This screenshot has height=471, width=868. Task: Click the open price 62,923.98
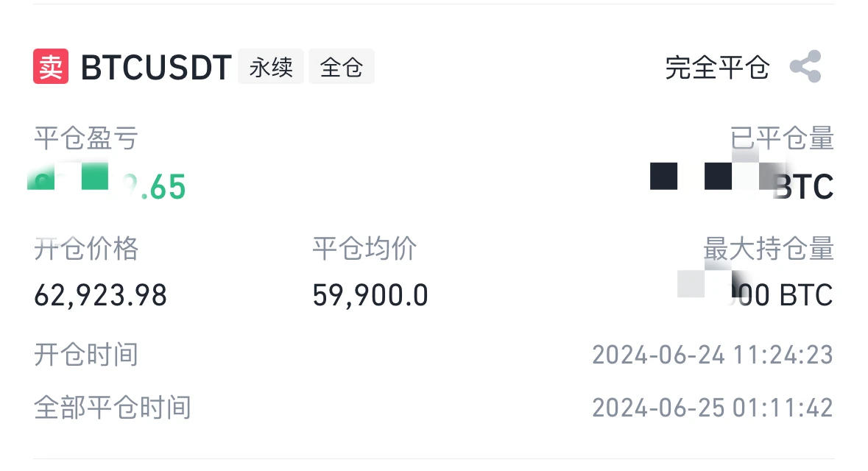pyautogui.click(x=101, y=295)
